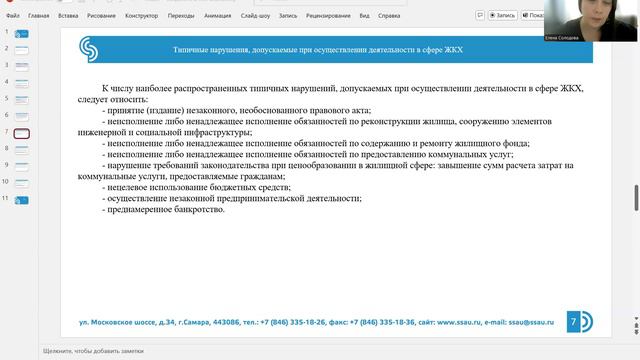Open the Переходы ribbon tab
The width and height of the screenshot is (640, 360).
click(x=181, y=16)
